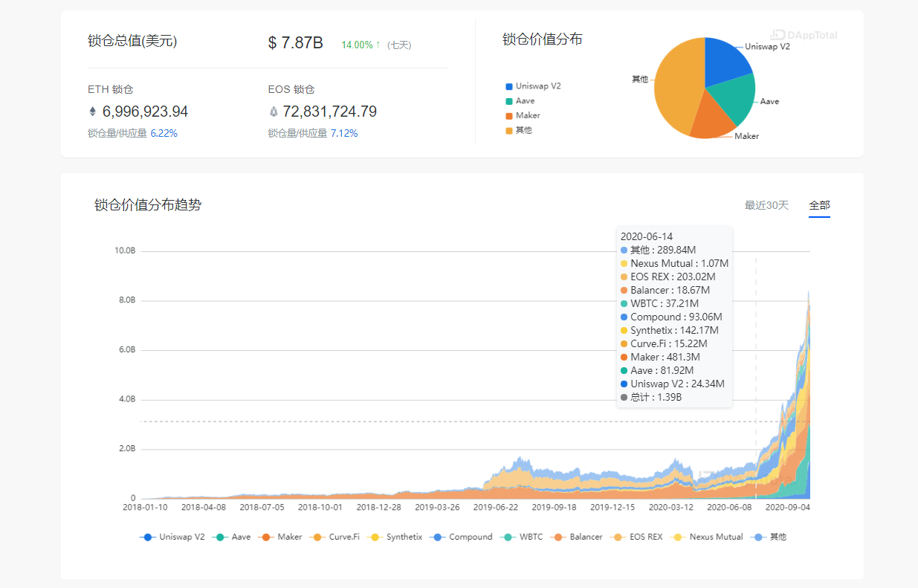Click the 锁仓价值分布趋势 chart title

[x=148, y=205]
